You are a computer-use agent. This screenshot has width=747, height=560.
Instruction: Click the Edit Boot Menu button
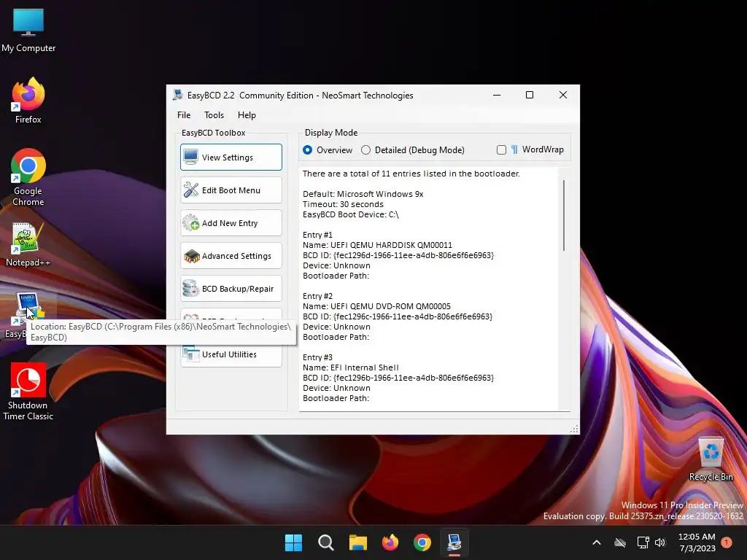tap(231, 190)
